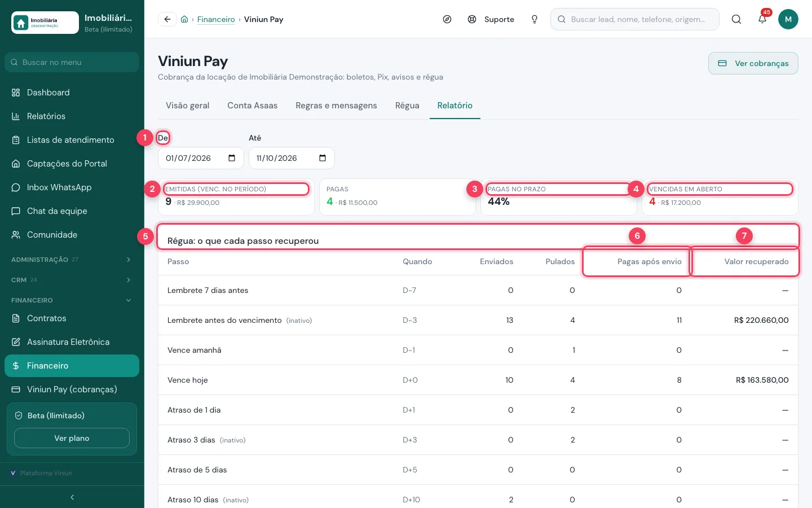The width and height of the screenshot is (812, 508).
Task: Open Chat da equipe
Action: [x=72, y=211]
